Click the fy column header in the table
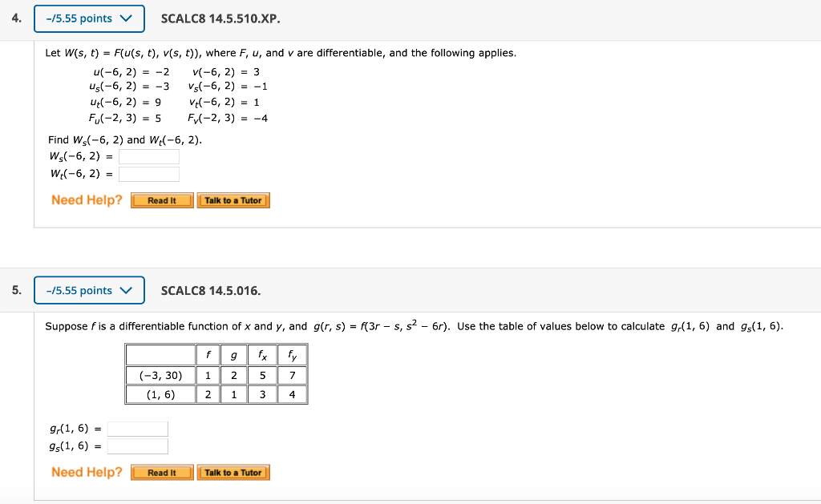The height and width of the screenshot is (504, 821). (x=291, y=354)
